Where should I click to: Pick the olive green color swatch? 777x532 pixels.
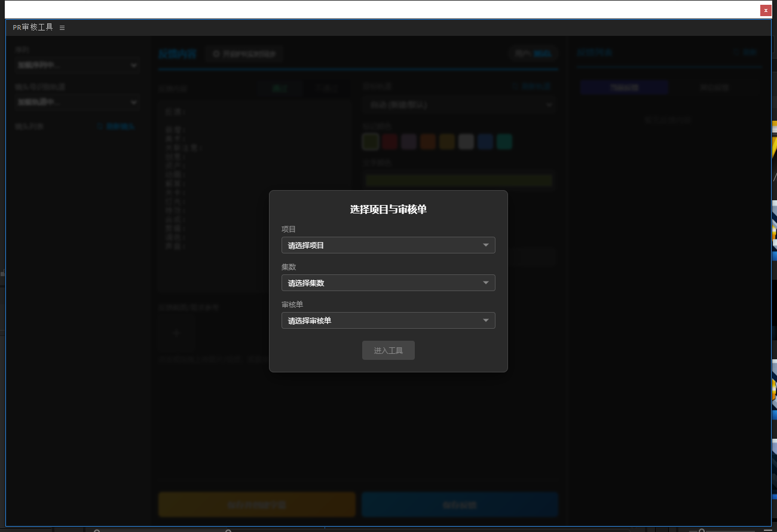click(371, 142)
